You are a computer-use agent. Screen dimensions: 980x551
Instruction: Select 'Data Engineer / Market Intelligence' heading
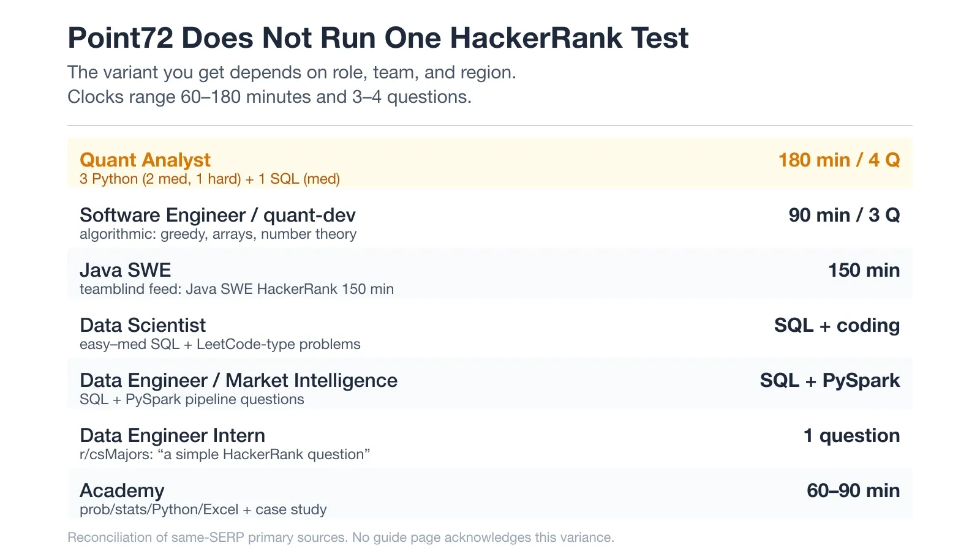click(x=238, y=380)
